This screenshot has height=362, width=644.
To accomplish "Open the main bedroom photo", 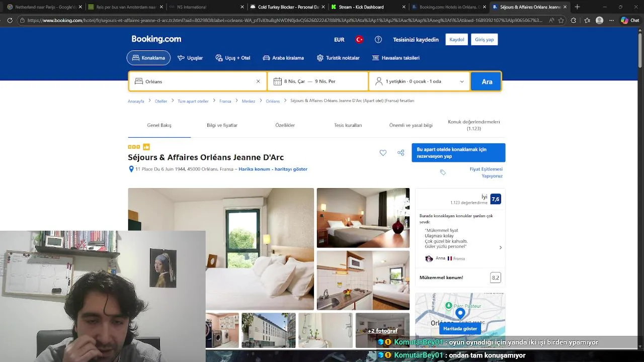I will click(x=221, y=249).
